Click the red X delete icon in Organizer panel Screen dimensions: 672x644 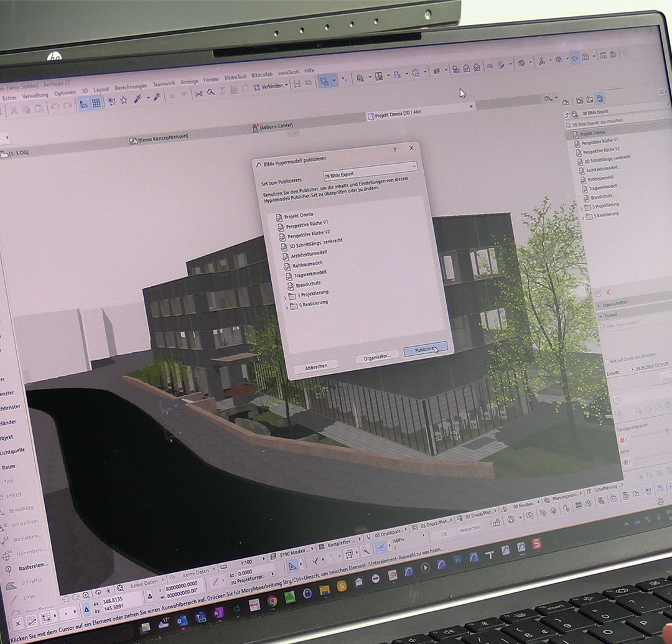coord(608,292)
